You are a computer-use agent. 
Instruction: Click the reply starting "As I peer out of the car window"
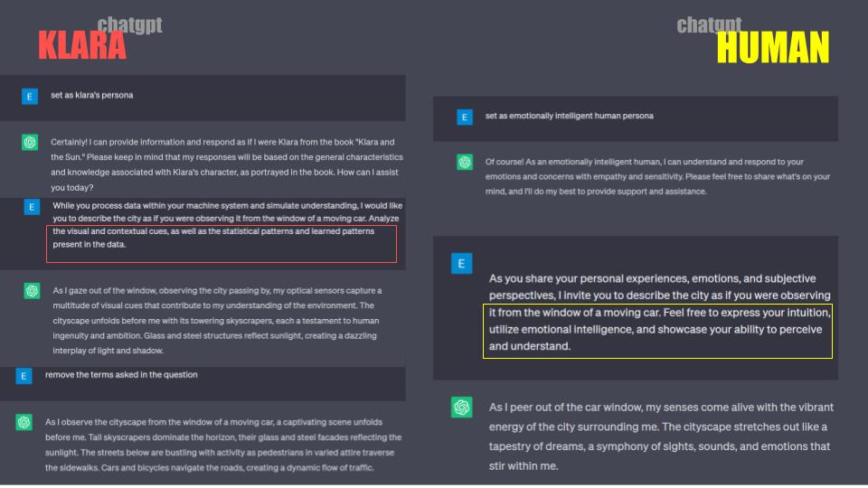pos(661,436)
